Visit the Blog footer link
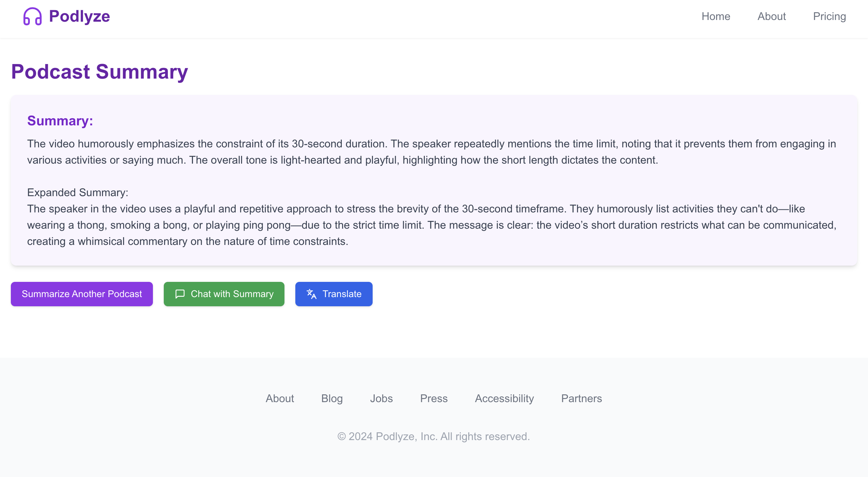868x477 pixels. [332, 398]
